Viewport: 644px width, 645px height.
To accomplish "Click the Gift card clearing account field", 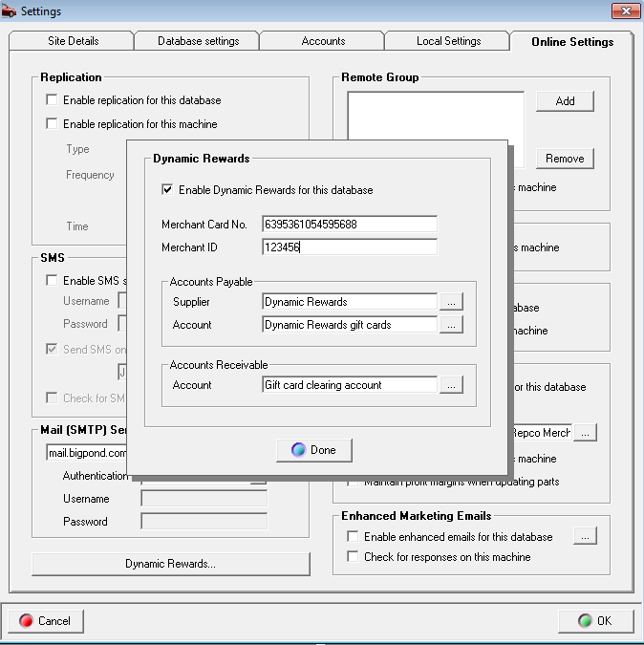I will point(350,385).
